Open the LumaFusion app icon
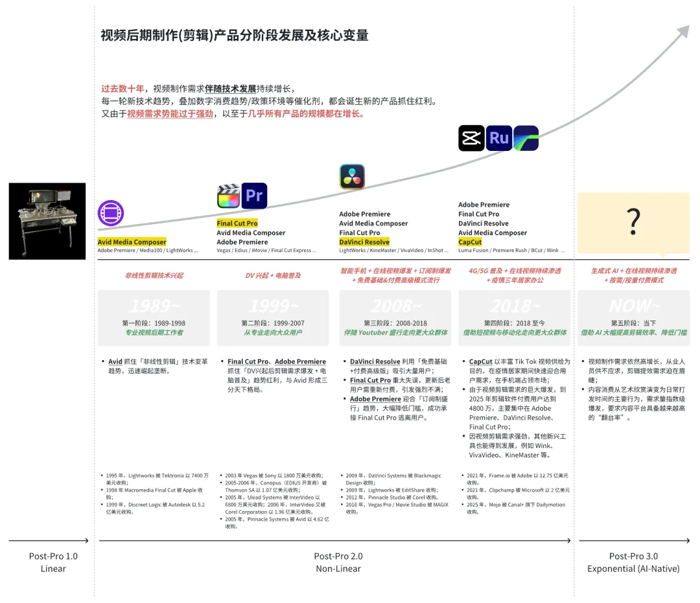Viewport: 700px width, 603px height. point(526,138)
